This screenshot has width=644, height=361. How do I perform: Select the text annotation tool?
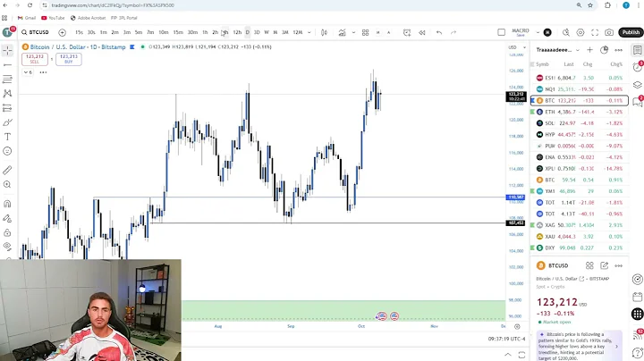pos(7,137)
